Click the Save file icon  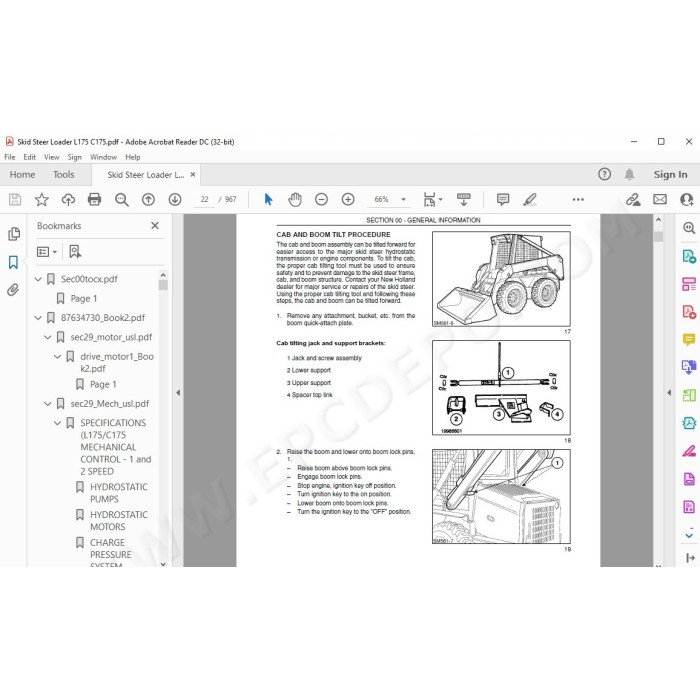(15, 200)
